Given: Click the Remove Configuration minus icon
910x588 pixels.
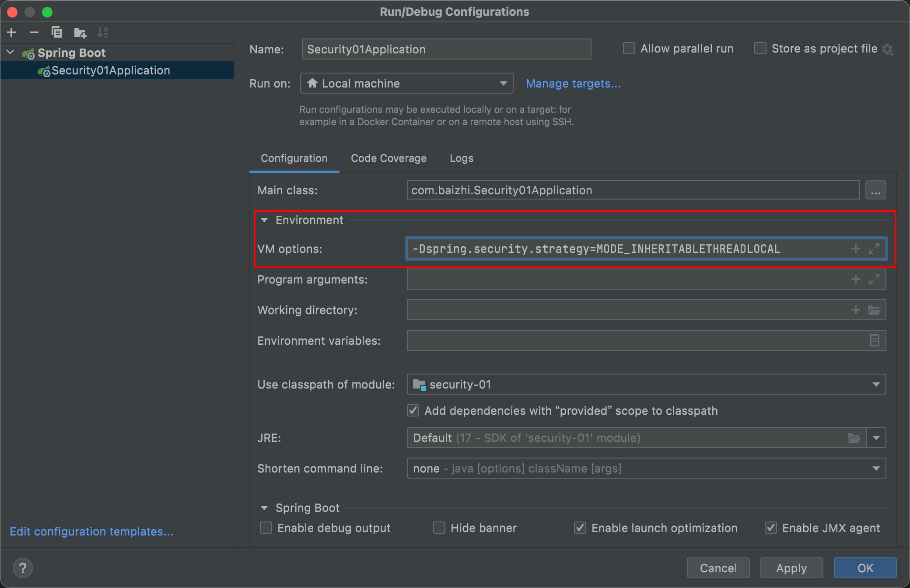Looking at the screenshot, I should 34,32.
